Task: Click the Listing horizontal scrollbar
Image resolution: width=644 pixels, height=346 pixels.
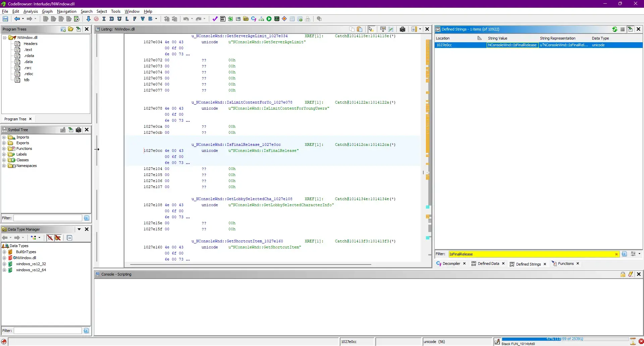Action: pos(251,265)
